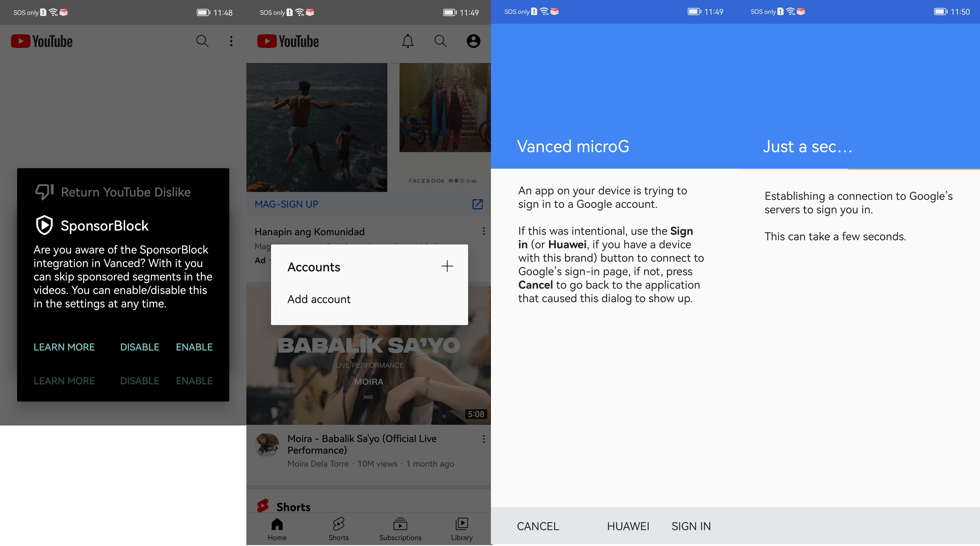
Task: Choose the HUAWEI sign-in button
Action: pyautogui.click(x=628, y=526)
